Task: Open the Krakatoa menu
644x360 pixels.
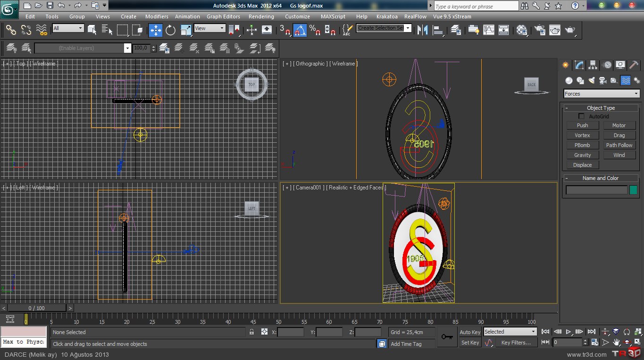Action: (x=387, y=16)
